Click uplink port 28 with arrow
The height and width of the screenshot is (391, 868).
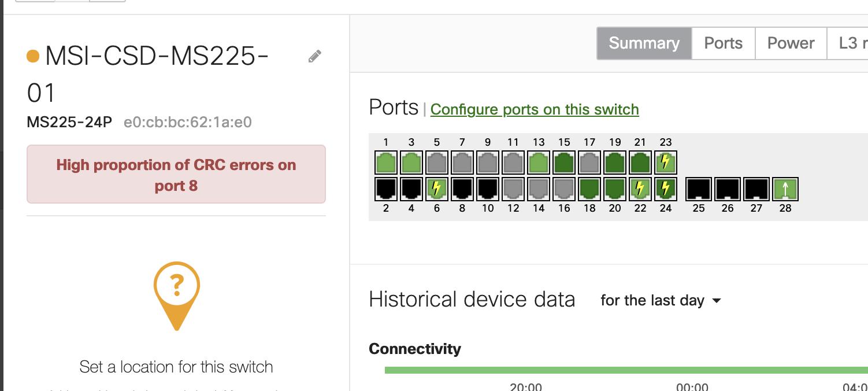tap(785, 189)
